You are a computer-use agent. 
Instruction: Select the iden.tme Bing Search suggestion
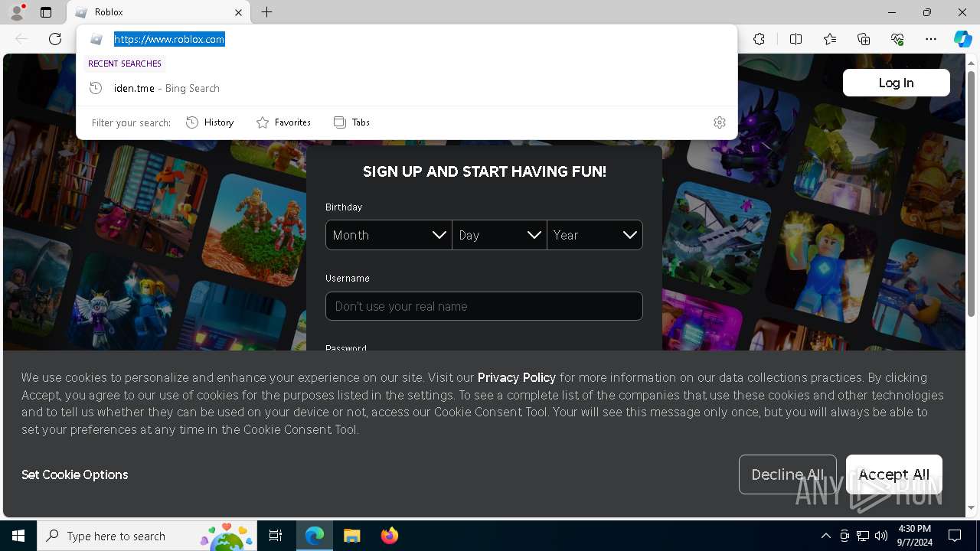coord(407,88)
